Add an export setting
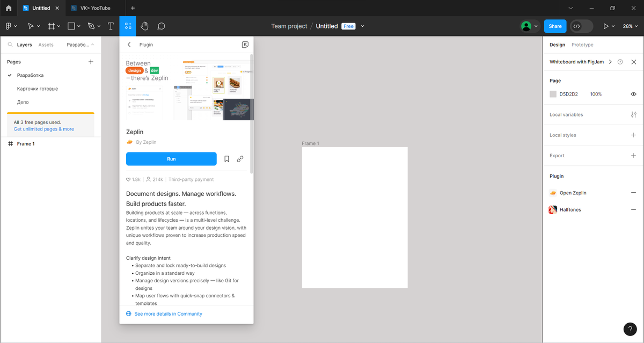Viewport: 644px width, 343px height. [634, 155]
